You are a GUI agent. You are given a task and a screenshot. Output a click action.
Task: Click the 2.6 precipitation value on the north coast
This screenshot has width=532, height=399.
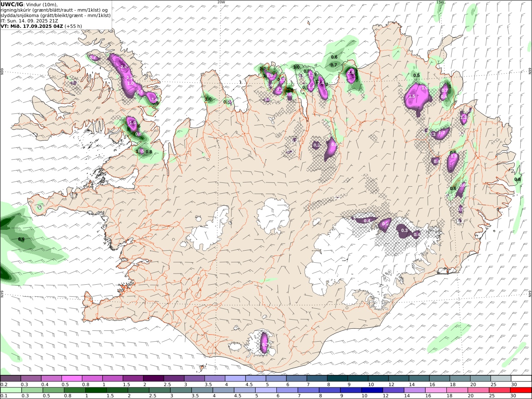pyautogui.click(x=351, y=72)
